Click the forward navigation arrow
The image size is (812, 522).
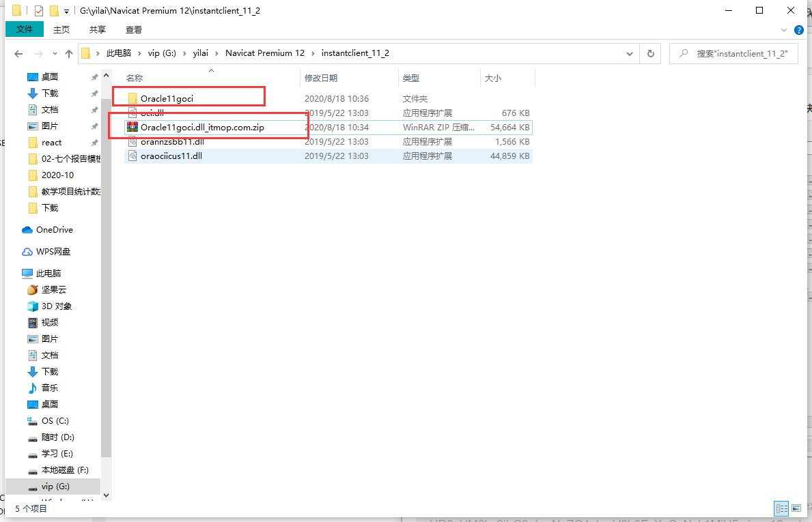pyautogui.click(x=38, y=54)
